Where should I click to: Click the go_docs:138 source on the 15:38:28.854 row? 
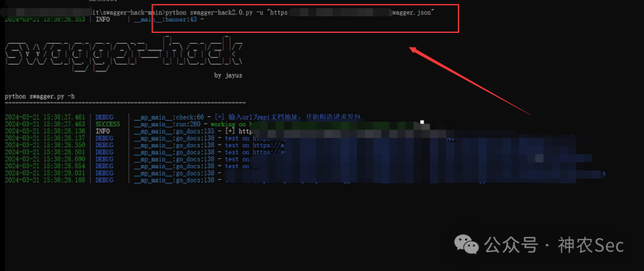tap(175, 166)
